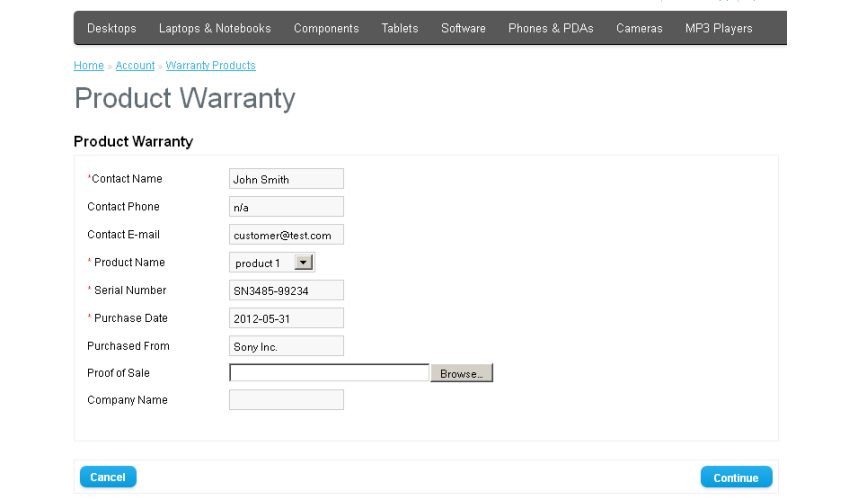Click the Contact Phone label
This screenshot has width=850, height=500.
point(123,207)
